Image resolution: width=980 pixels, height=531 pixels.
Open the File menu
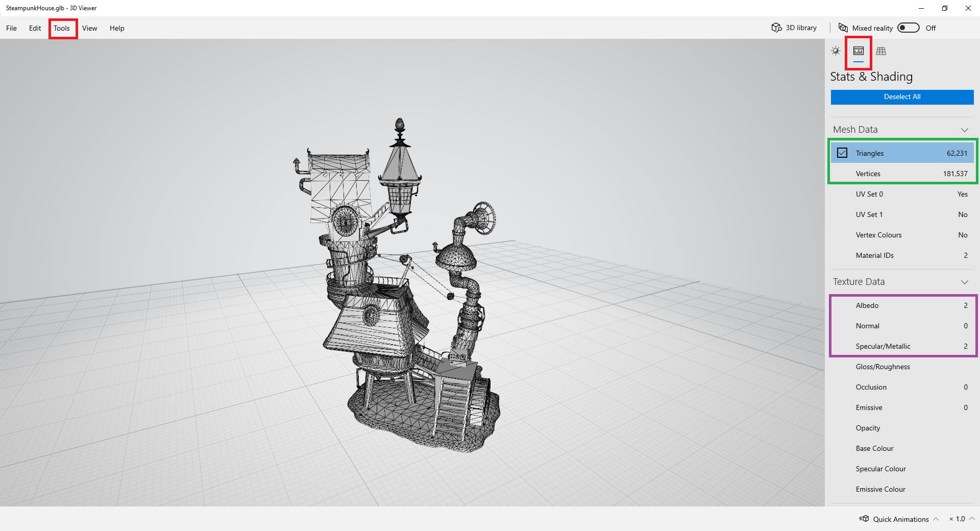click(x=11, y=28)
